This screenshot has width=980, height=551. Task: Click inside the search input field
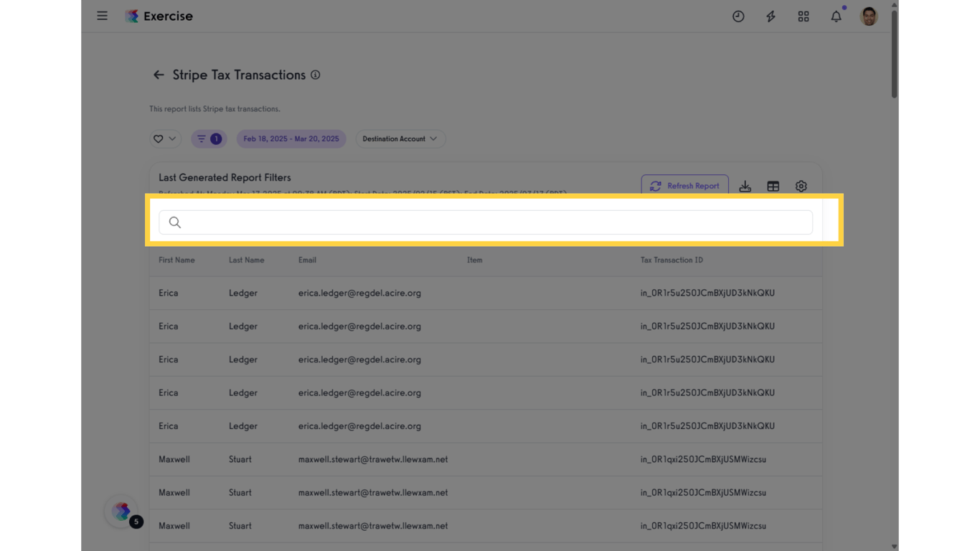[x=485, y=222]
